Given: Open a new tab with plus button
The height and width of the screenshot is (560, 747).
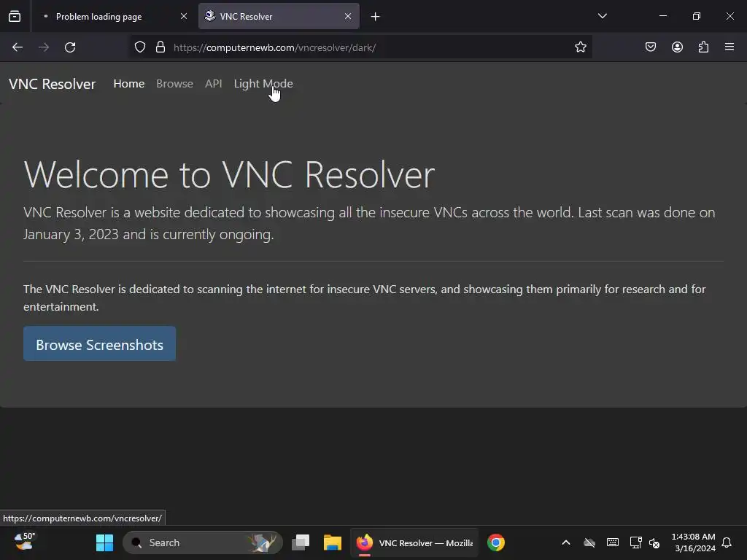Looking at the screenshot, I should coord(376,17).
